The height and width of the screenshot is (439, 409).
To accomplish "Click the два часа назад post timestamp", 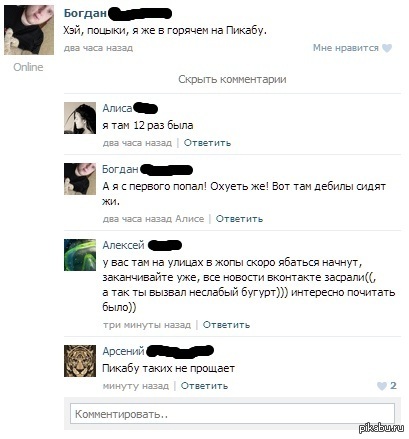I will 98,48.
